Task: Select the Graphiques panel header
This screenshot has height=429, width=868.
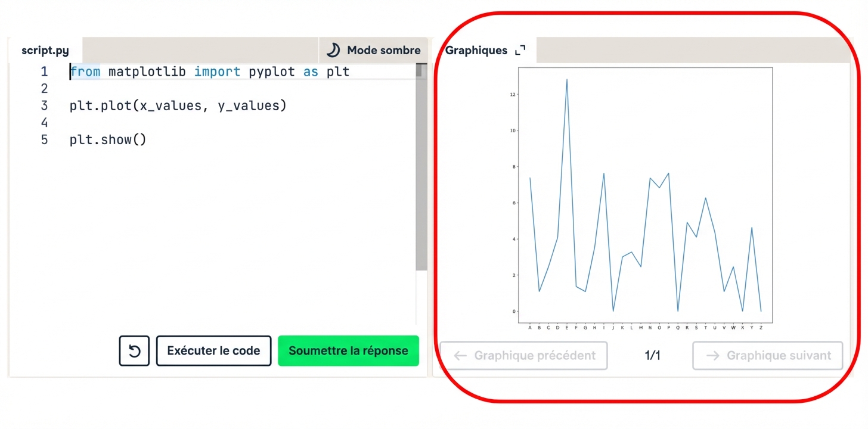Action: pyautogui.click(x=476, y=50)
